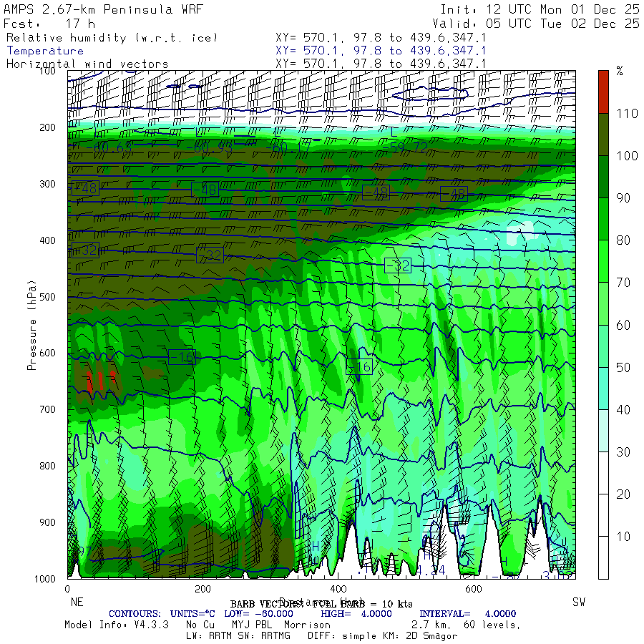
Task: Click the blue XY coordinates line
Action: 381,51
